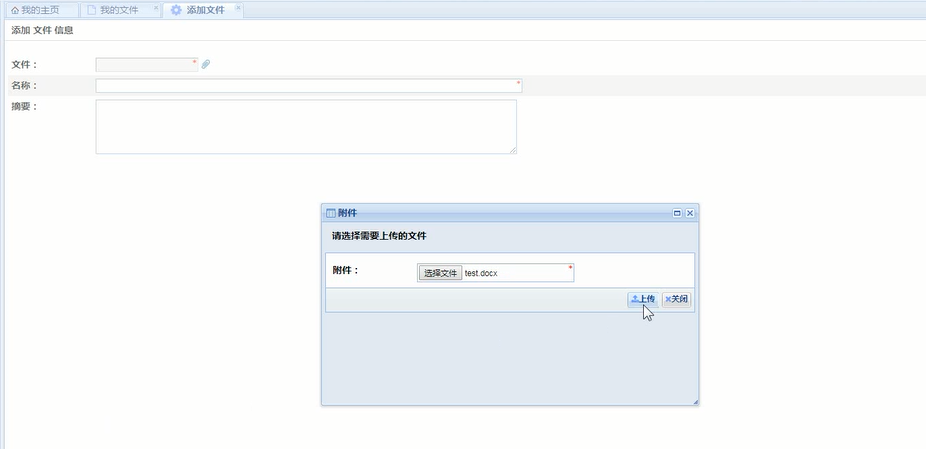Click the 选择文件 button
The image size is (926, 449).
tap(441, 273)
